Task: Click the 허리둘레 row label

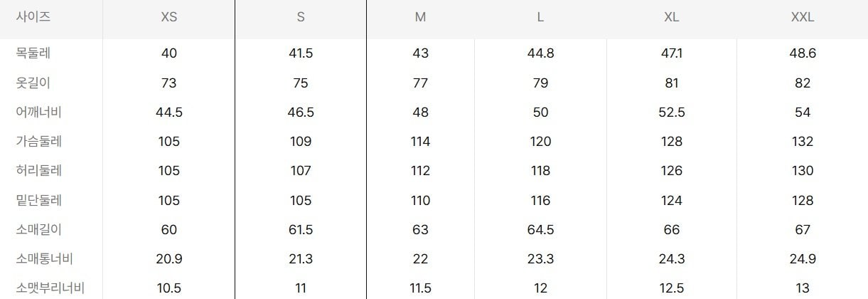Action: [x=38, y=171]
